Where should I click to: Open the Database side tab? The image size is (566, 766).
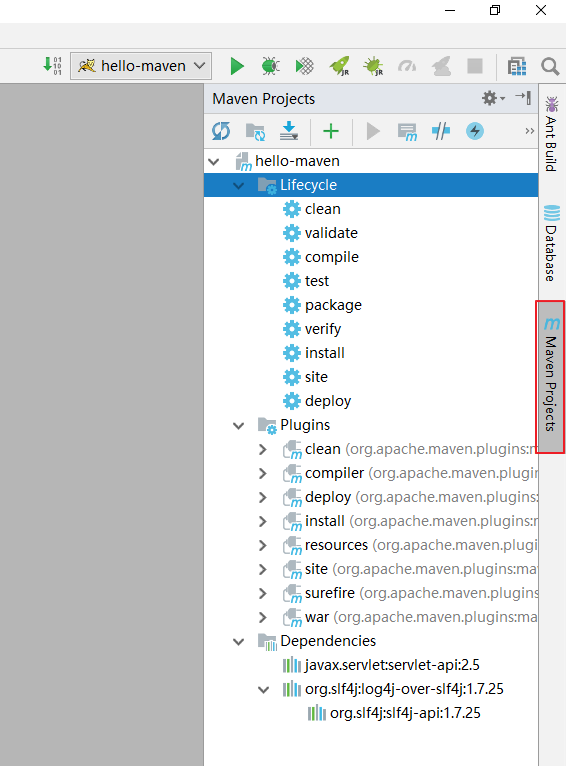(551, 243)
